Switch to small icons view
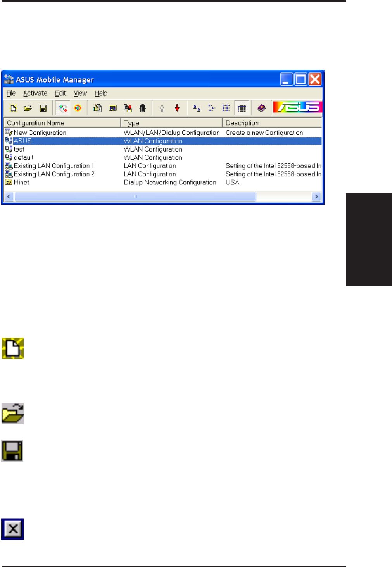This screenshot has height=567, width=392. click(212, 108)
